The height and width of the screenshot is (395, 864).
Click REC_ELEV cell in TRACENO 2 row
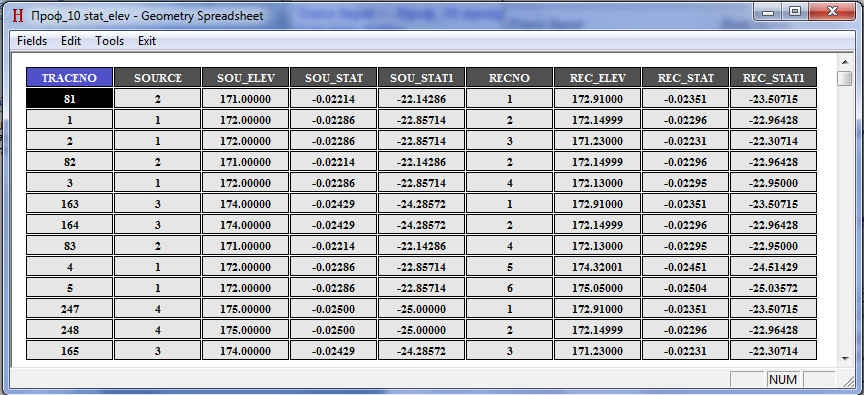597,141
